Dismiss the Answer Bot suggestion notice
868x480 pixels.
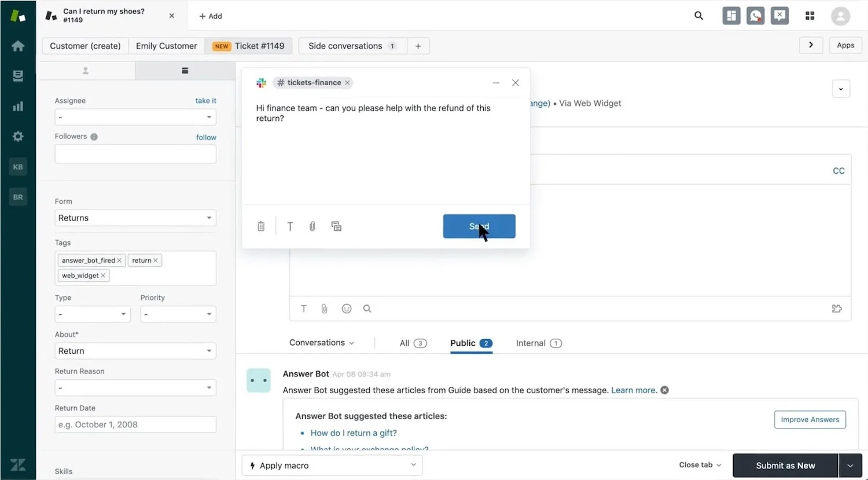664,390
